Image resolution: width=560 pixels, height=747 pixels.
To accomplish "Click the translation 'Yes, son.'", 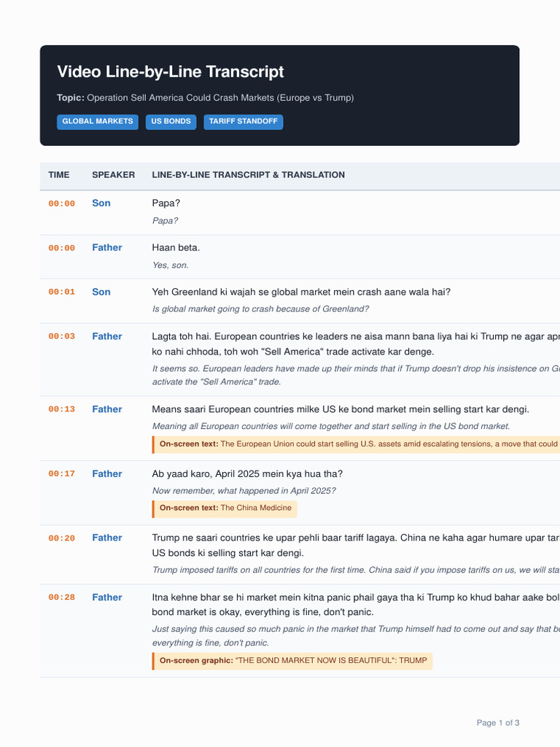I will (171, 265).
